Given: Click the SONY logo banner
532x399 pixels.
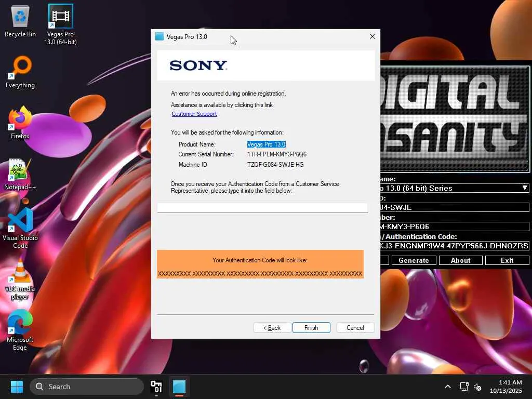Looking at the screenshot, I should [x=265, y=65].
